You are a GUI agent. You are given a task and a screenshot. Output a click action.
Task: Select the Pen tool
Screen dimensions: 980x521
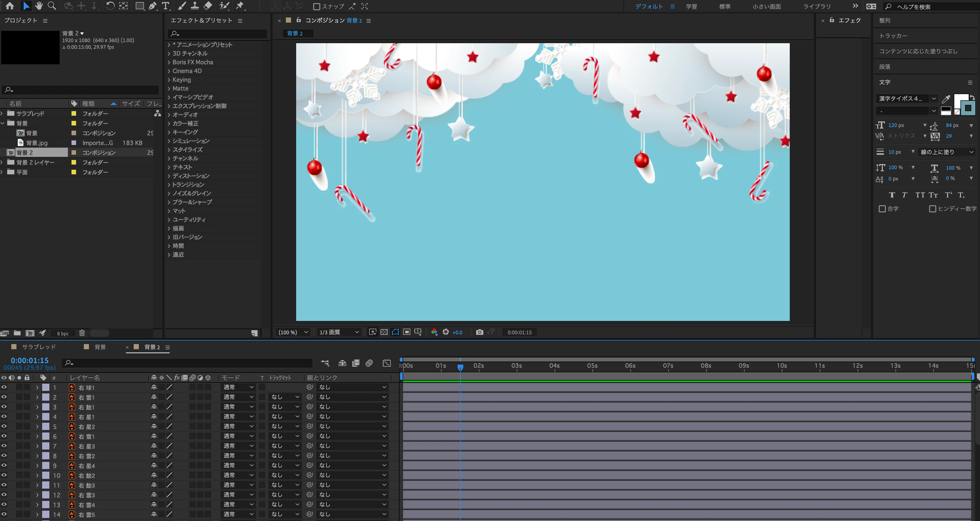[152, 6]
